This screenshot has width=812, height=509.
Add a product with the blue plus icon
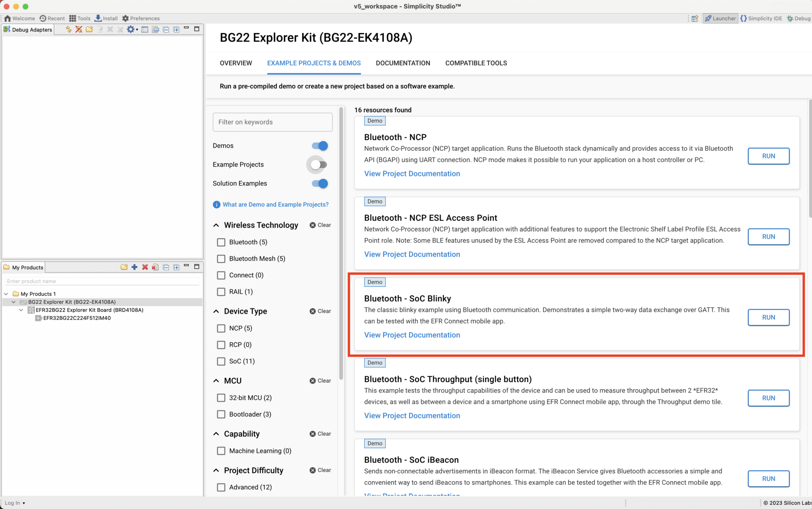(x=134, y=267)
